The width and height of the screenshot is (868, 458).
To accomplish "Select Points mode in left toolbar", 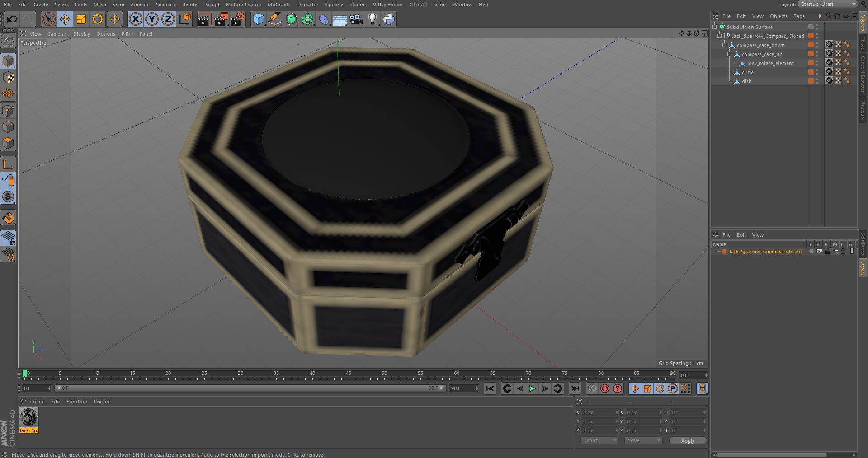I will tap(8, 111).
